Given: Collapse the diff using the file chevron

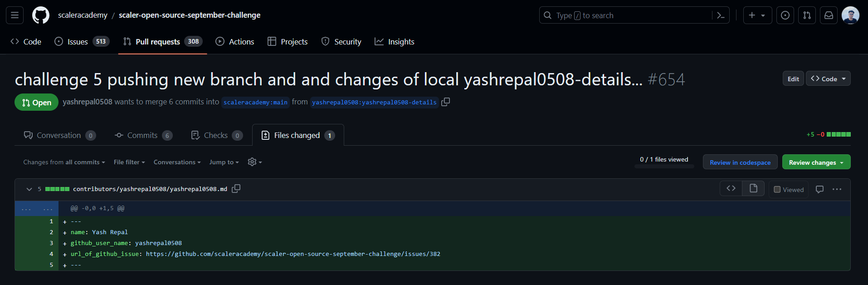Looking at the screenshot, I should pos(29,189).
